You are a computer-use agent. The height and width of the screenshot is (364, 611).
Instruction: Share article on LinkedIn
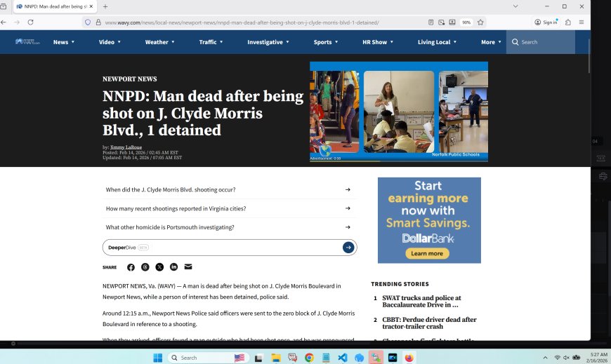[x=173, y=267]
